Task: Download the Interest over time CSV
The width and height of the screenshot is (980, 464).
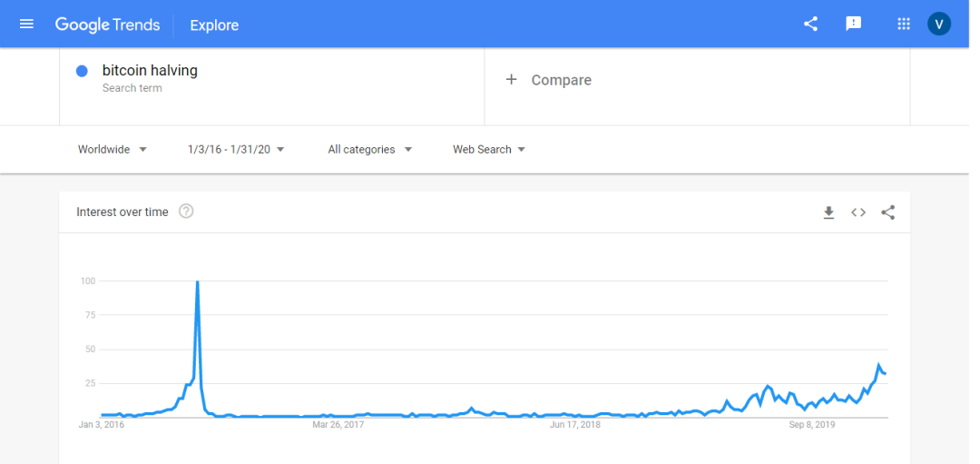Action: coord(828,212)
